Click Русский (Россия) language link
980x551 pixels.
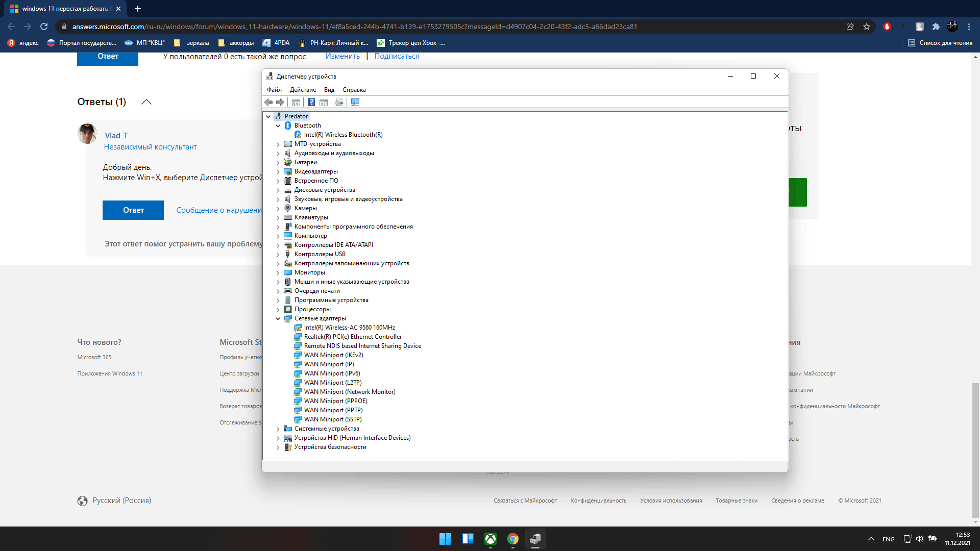pos(121,500)
